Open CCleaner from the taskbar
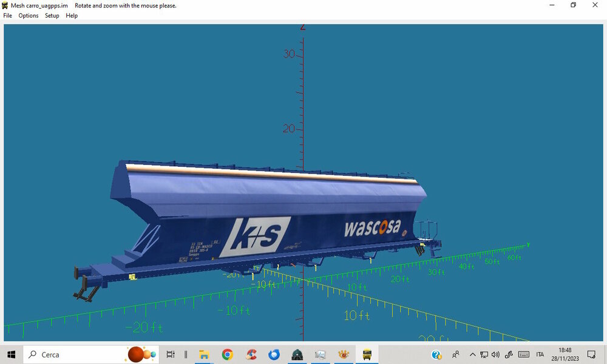 [251, 354]
